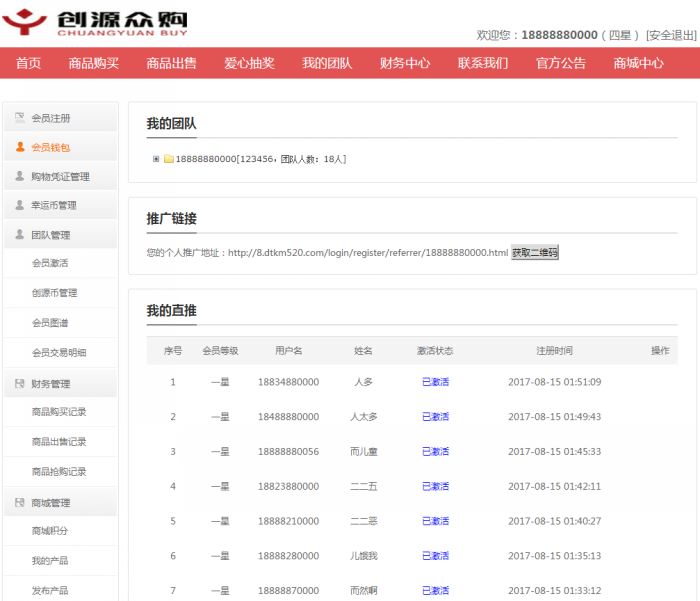Click the orange 会员钱包 person icon
The height and width of the screenshot is (601, 700).
pyautogui.click(x=20, y=147)
